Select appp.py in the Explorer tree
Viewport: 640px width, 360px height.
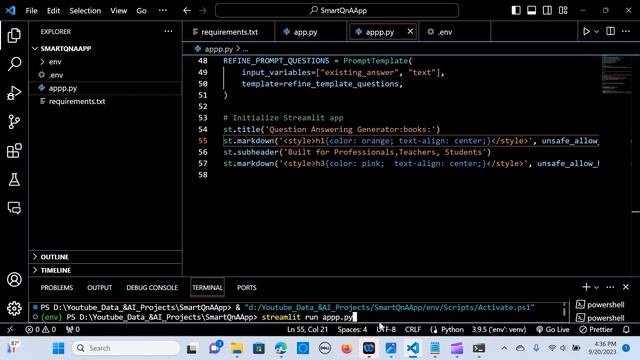point(62,88)
